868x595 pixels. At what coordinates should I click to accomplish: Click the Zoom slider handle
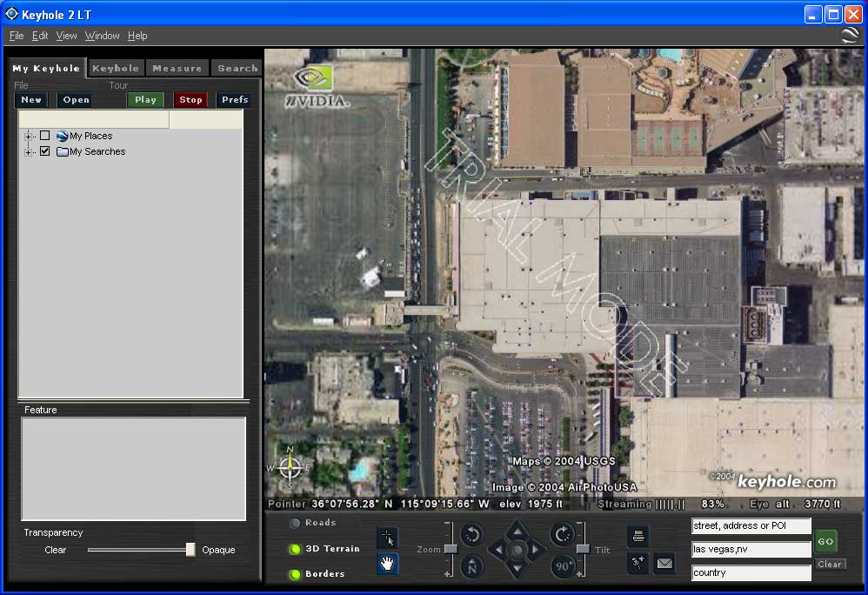[451, 549]
